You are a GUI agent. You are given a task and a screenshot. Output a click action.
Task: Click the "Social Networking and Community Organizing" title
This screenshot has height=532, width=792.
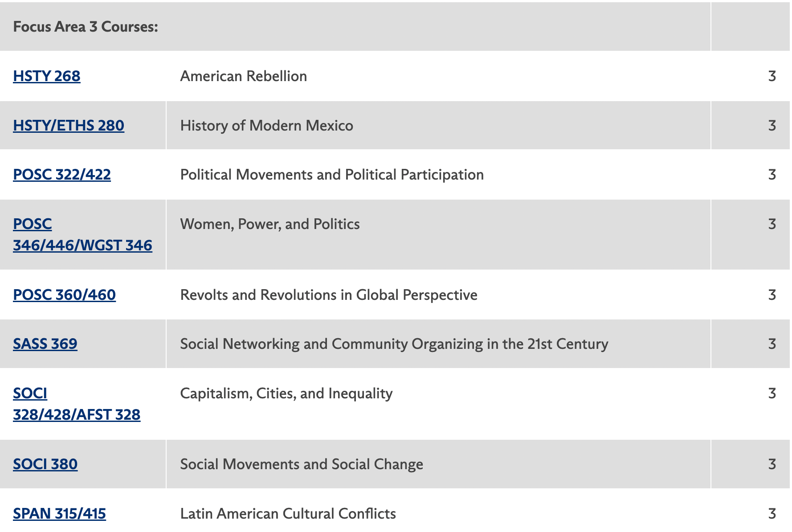click(394, 344)
